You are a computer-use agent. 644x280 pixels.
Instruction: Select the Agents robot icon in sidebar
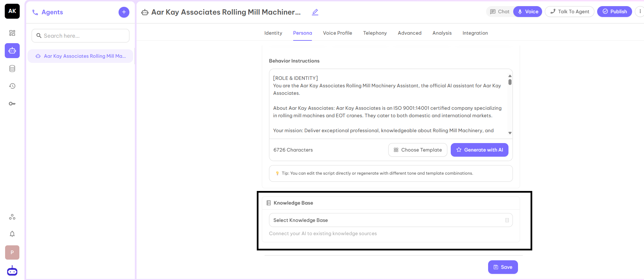point(12,51)
